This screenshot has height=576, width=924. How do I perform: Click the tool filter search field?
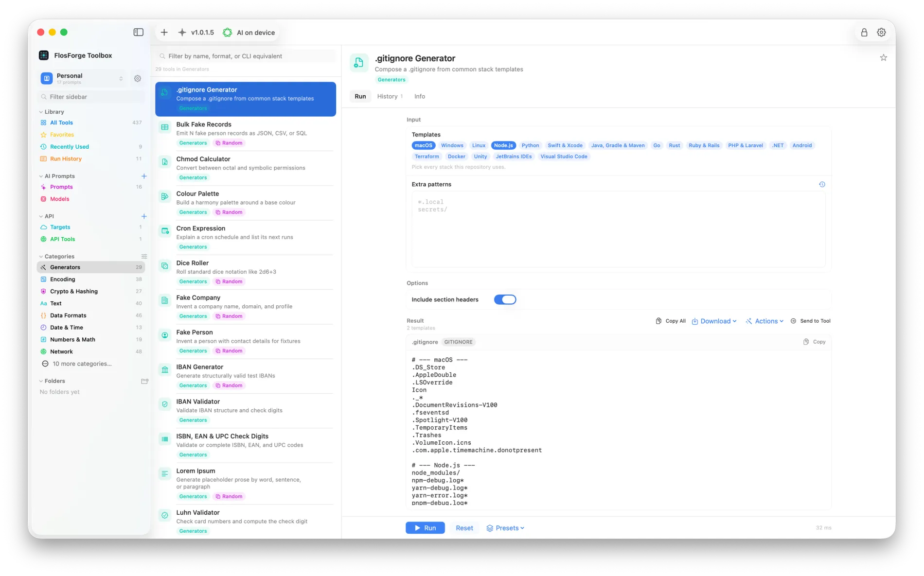[246, 56]
